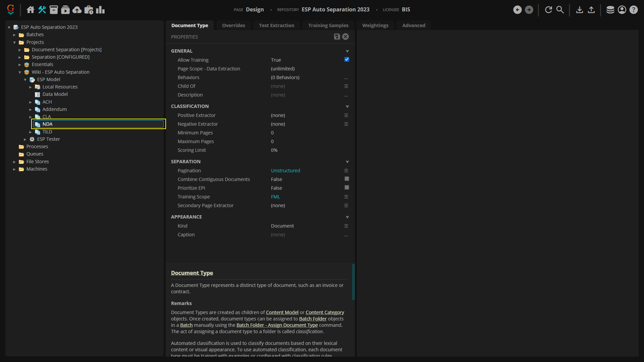Screen dimensions: 644x362
Task: Open the Pagination dropdown list button
Action: (346, 171)
